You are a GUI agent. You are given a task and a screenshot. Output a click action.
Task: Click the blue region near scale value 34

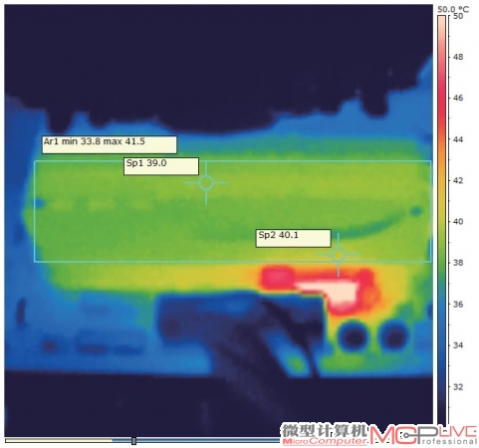[x=442, y=345]
